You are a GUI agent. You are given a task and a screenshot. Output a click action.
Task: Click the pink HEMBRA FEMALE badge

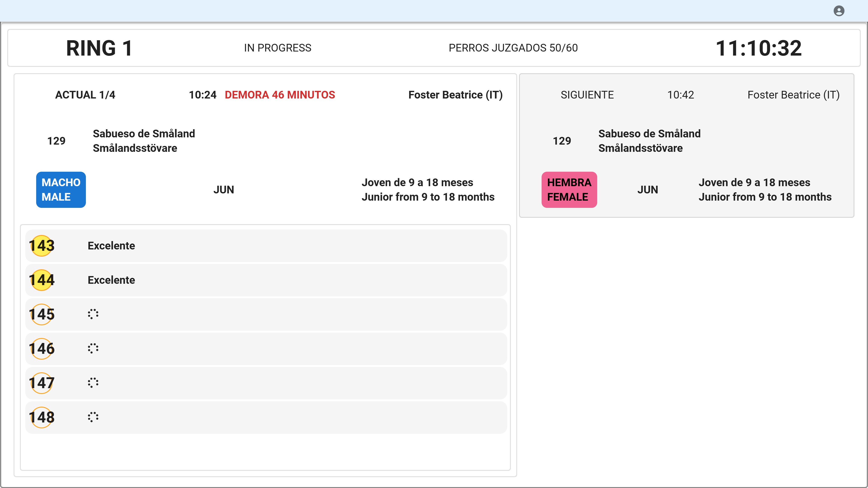[569, 190]
